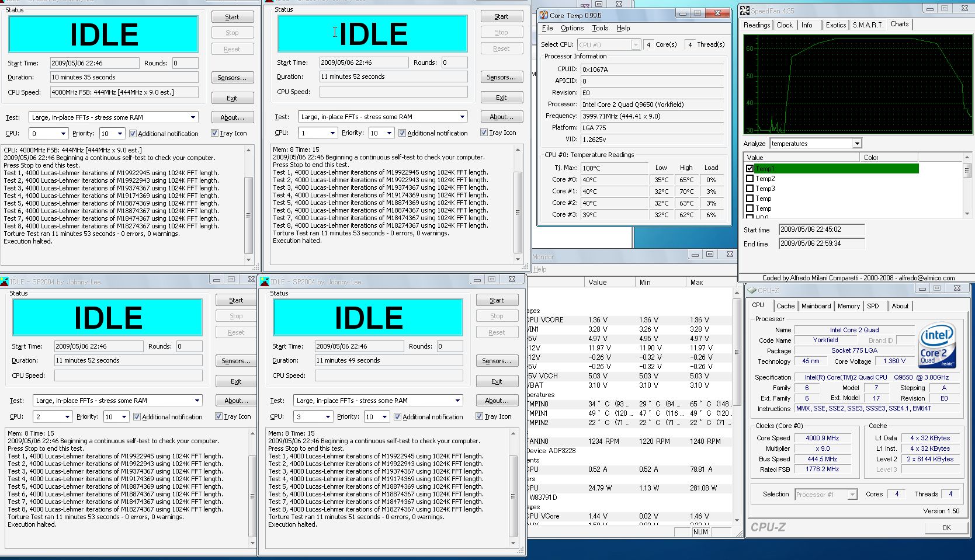This screenshot has height=560, width=975.
Task: Toggle Tray Icon in CPU 3 window
Action: coord(479,416)
